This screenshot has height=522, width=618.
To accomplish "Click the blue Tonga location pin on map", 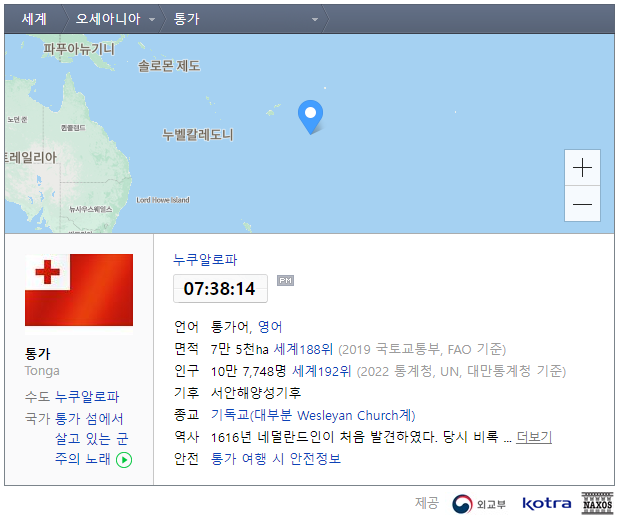I will [311, 117].
